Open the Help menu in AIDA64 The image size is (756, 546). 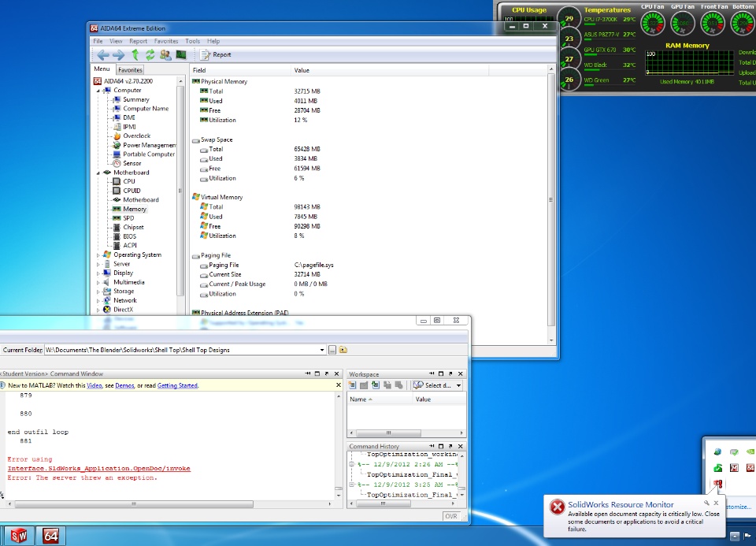click(x=213, y=41)
